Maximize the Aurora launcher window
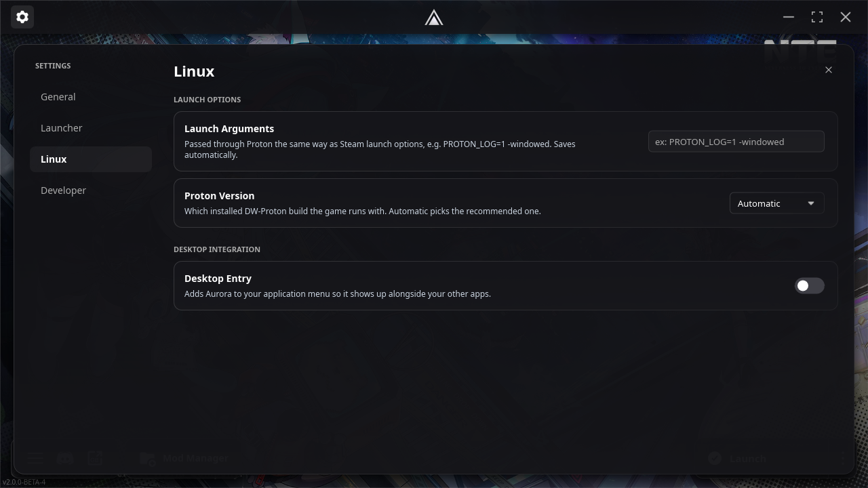 (817, 17)
